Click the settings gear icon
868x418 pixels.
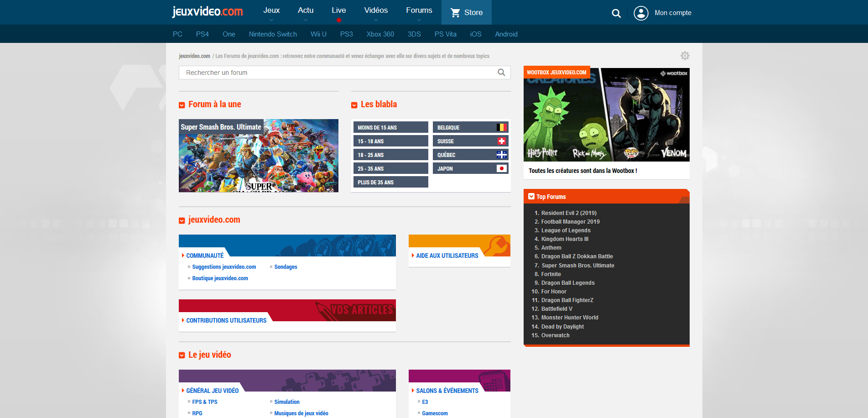click(x=685, y=56)
